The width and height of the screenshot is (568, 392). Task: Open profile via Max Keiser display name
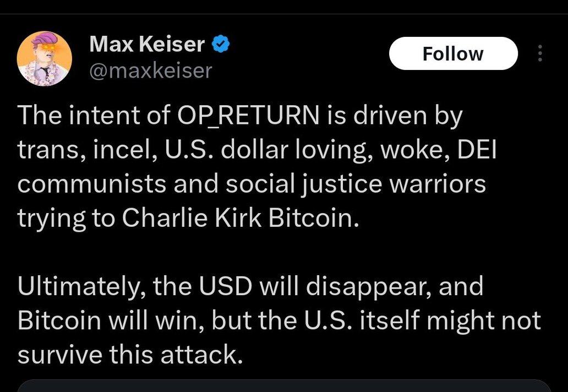tap(147, 44)
